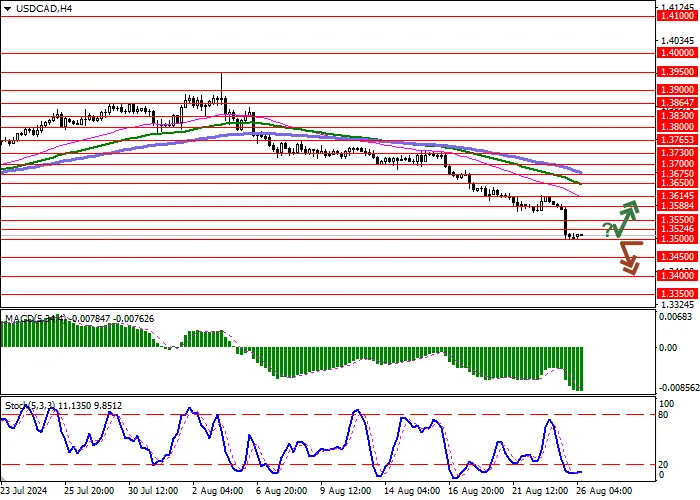Select the 1.40000 price level label
The height and width of the screenshot is (500, 700).
click(677, 53)
